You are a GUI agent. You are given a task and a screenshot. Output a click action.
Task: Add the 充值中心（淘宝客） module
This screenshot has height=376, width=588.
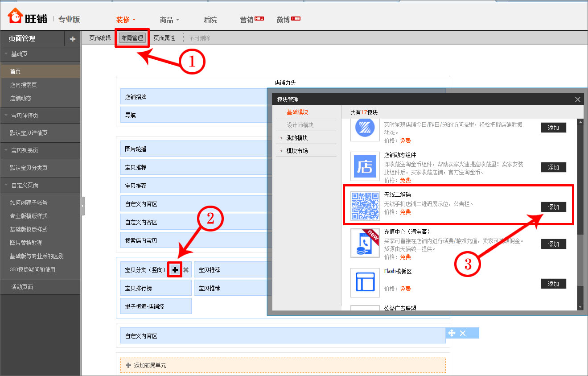click(x=554, y=244)
